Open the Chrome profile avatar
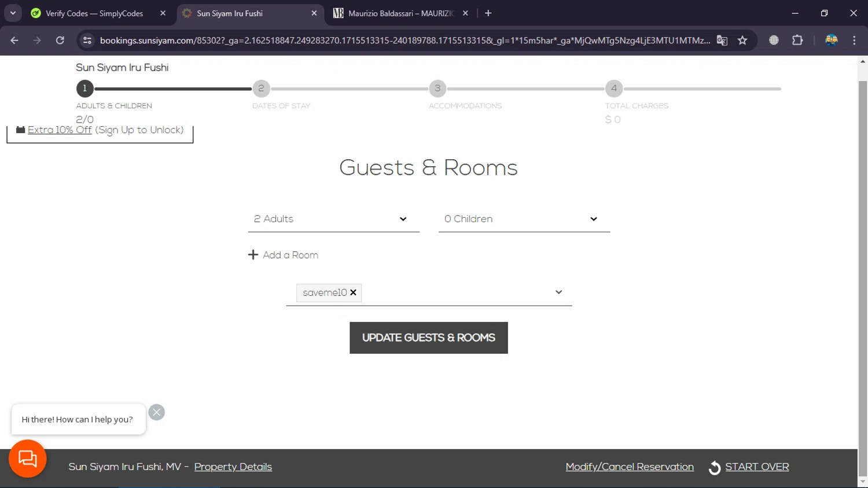This screenshot has width=868, height=488. point(832,41)
